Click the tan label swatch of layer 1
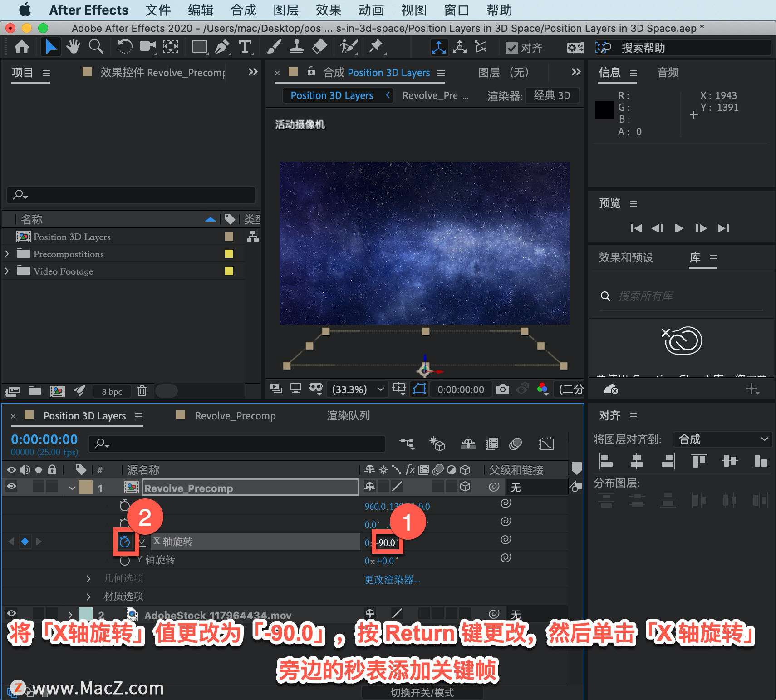Image resolution: width=776 pixels, height=700 pixels. [86, 487]
